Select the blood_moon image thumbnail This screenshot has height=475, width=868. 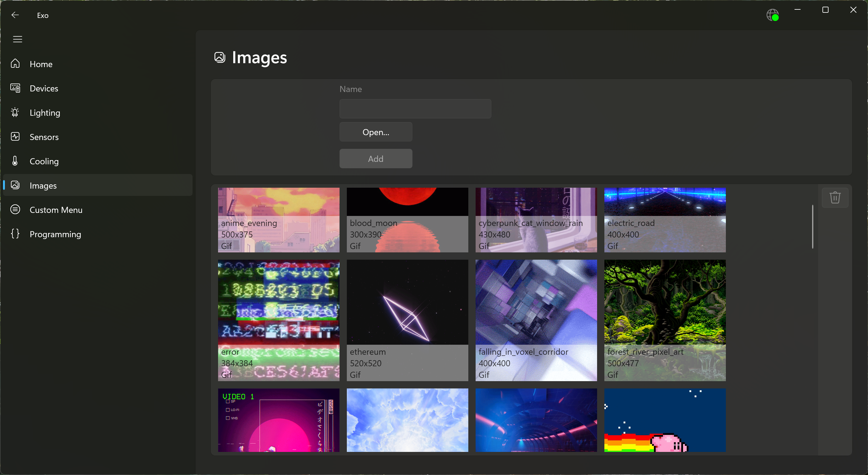407,220
